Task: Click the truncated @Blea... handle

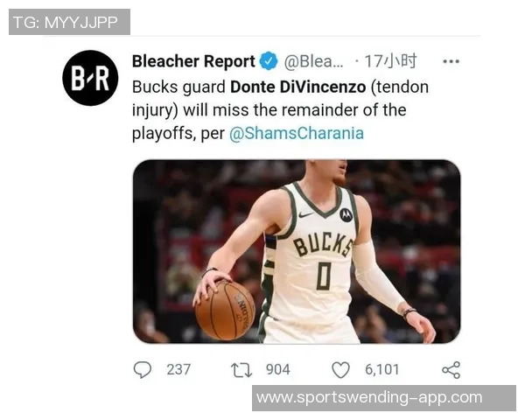Action: [x=314, y=61]
